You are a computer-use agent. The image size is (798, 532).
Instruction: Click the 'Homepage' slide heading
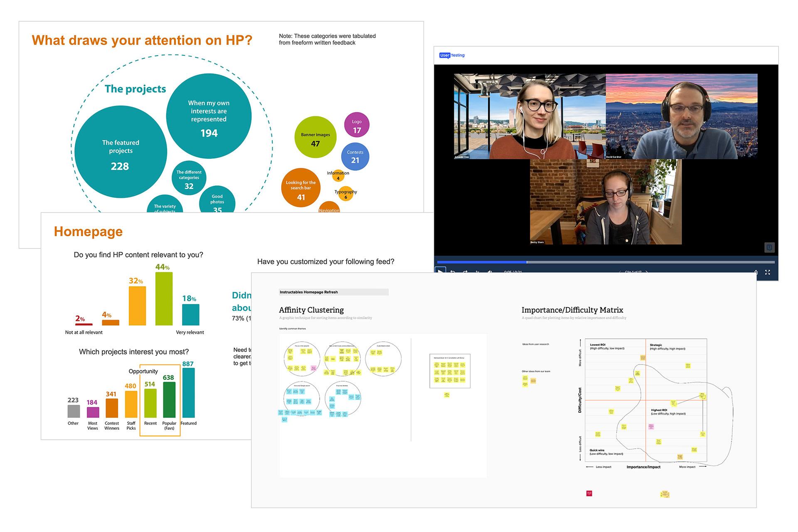[88, 232]
